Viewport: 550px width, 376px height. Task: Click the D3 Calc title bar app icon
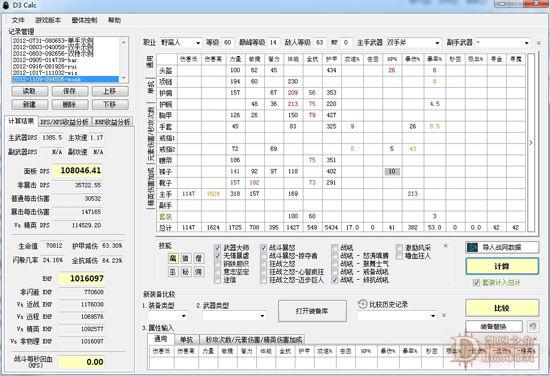click(x=6, y=5)
